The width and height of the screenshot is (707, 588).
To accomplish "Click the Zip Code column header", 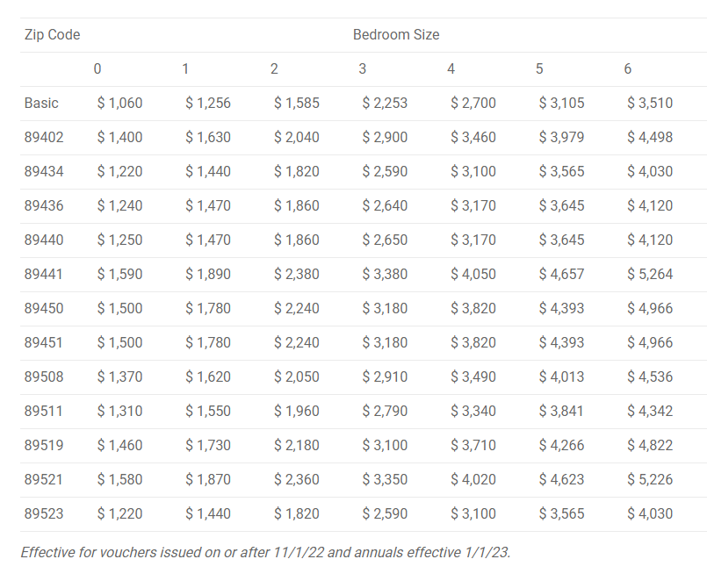I will (x=53, y=35).
